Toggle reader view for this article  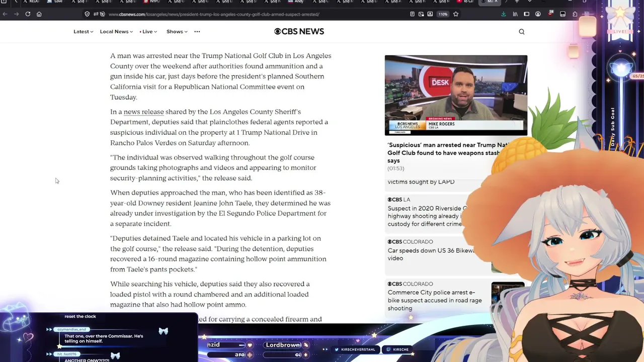pos(412,14)
